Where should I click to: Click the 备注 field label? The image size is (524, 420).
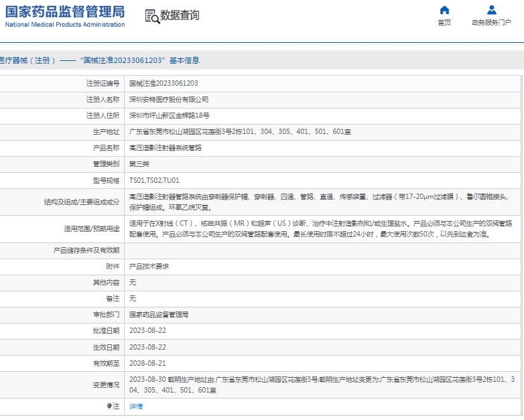[113, 298]
